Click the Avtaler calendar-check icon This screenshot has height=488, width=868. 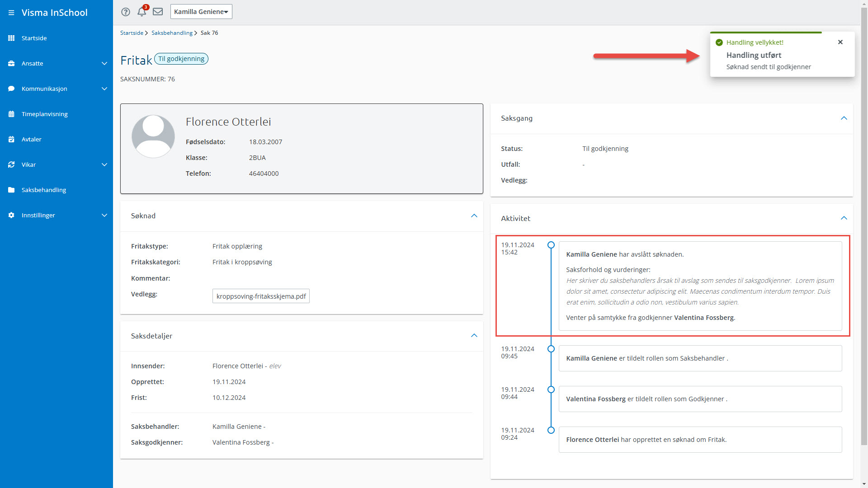[x=11, y=139]
